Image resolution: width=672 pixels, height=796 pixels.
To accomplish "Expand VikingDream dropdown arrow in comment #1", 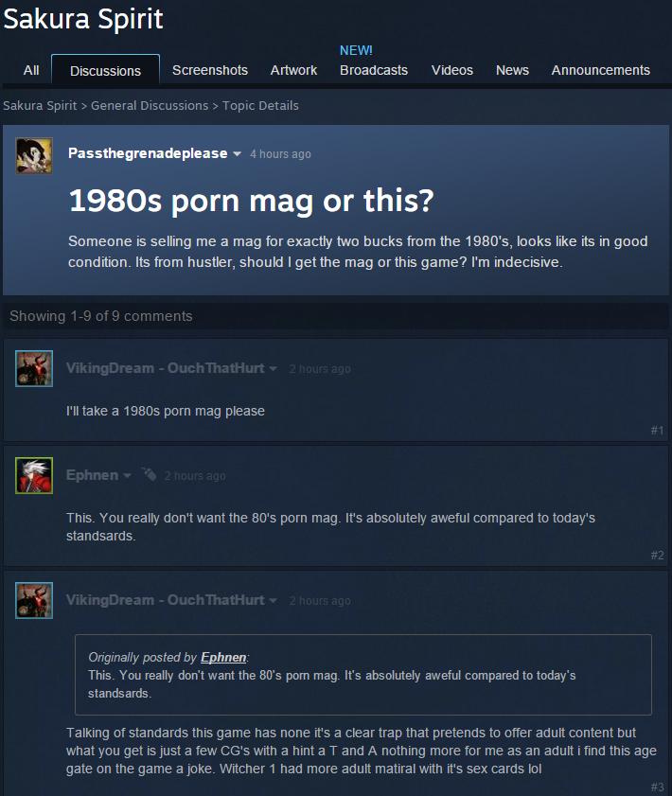I will (274, 368).
